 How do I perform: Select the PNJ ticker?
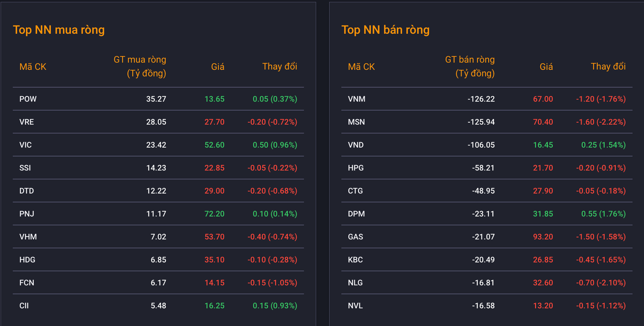pyautogui.click(x=27, y=214)
